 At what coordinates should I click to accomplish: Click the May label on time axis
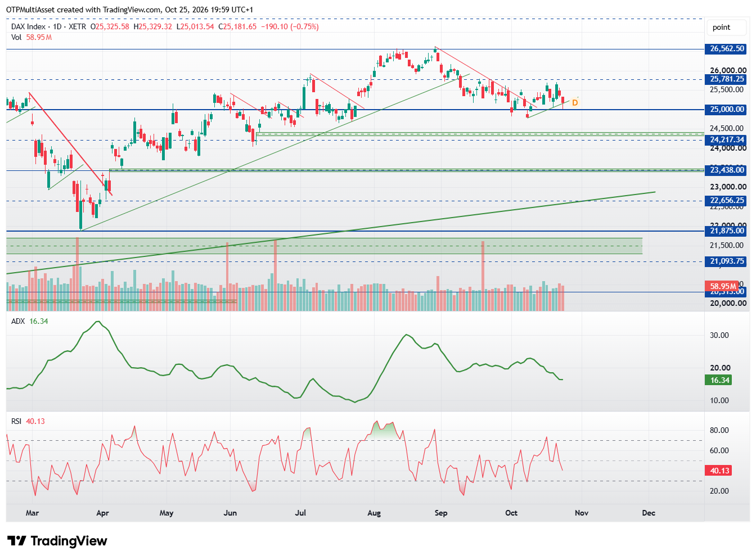point(166,513)
